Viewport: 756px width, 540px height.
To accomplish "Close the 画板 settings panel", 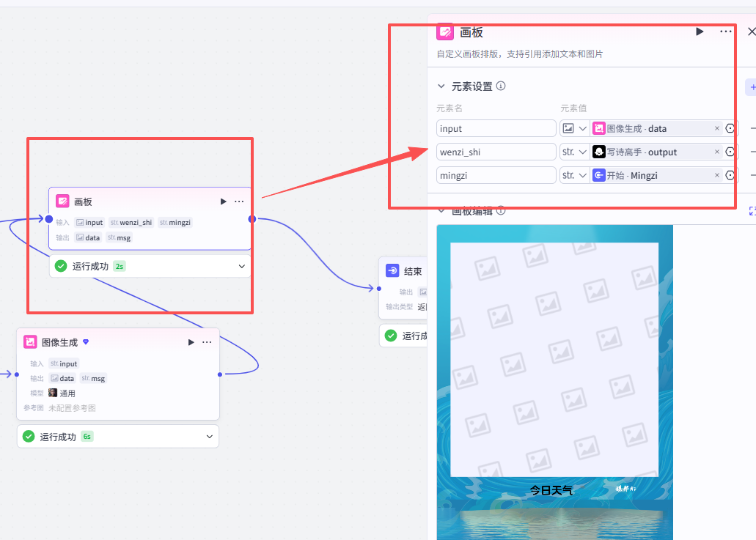I will (x=751, y=32).
